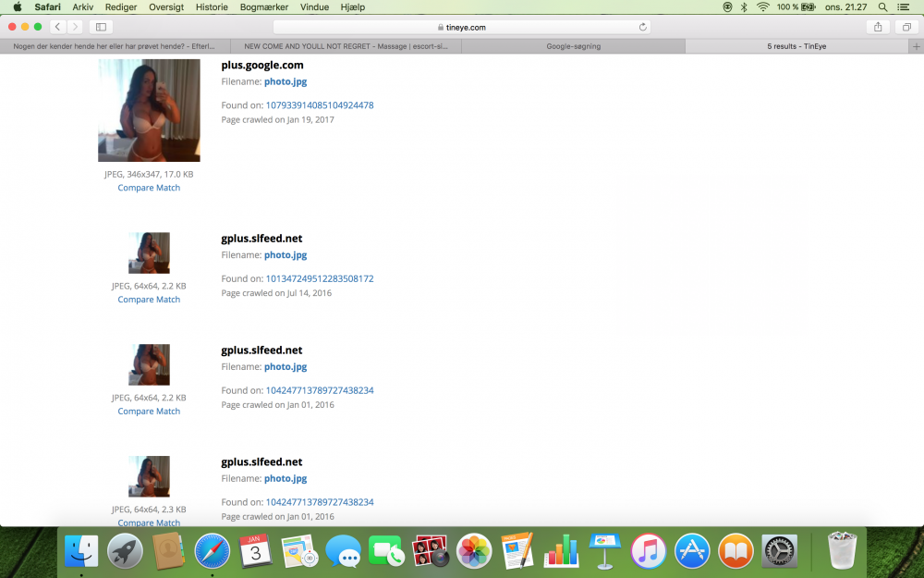
Task: Switch to the 'Nogen der kender hende' tab
Action: pos(115,46)
